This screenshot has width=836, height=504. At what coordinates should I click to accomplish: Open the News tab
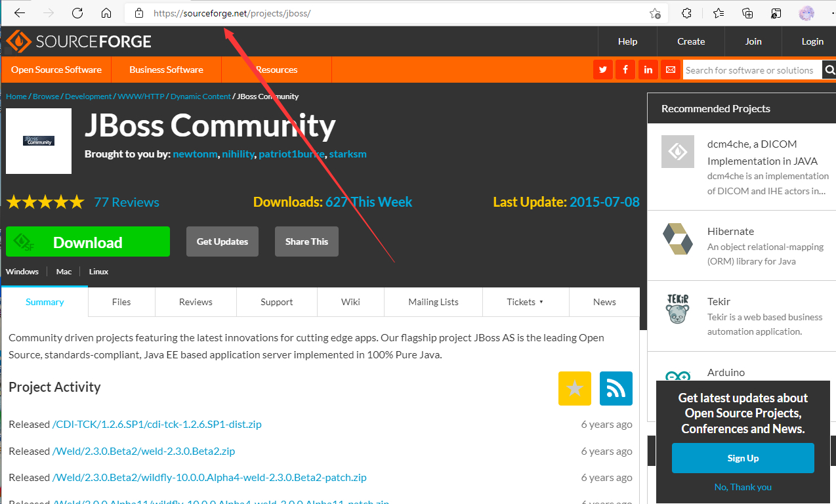point(604,302)
